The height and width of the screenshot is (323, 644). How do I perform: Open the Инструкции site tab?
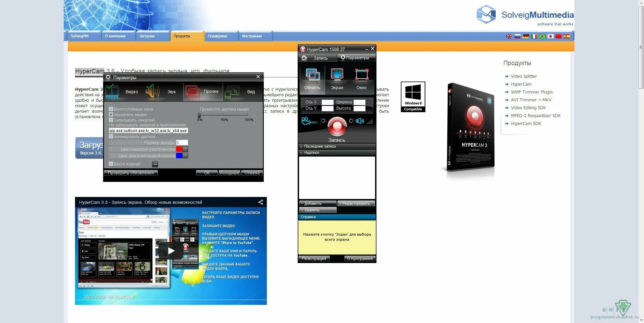click(256, 36)
